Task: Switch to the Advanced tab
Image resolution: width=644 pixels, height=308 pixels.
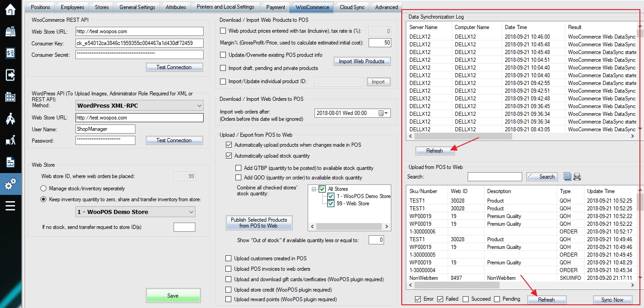Action: (x=386, y=7)
